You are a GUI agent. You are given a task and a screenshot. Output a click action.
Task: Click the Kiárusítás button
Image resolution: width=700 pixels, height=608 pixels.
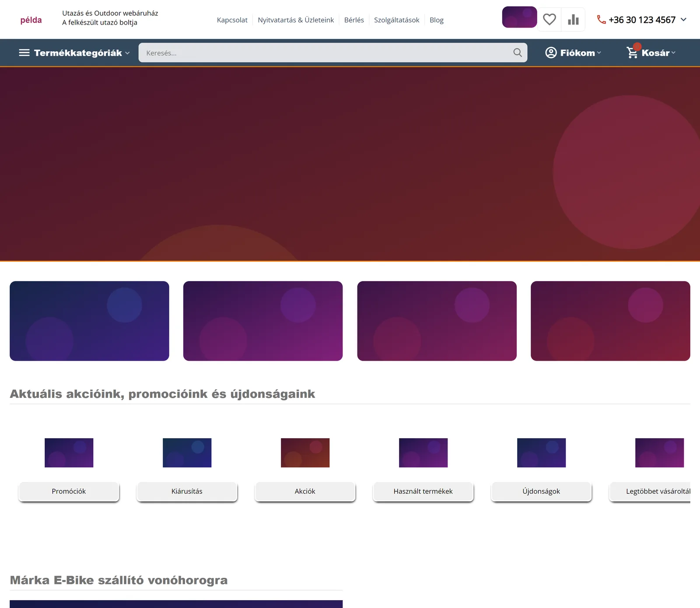tap(187, 492)
